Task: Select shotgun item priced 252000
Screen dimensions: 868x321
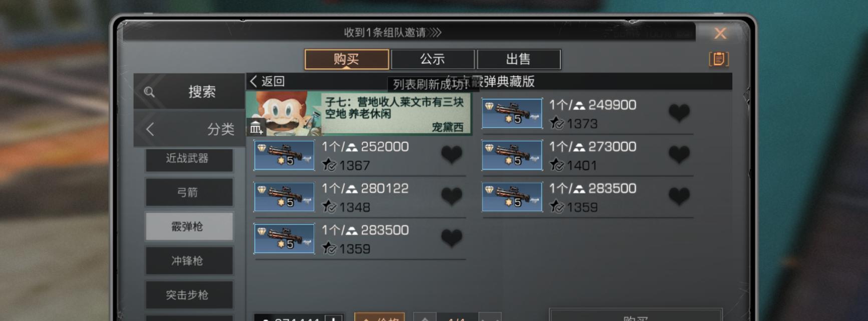Action: [284, 155]
